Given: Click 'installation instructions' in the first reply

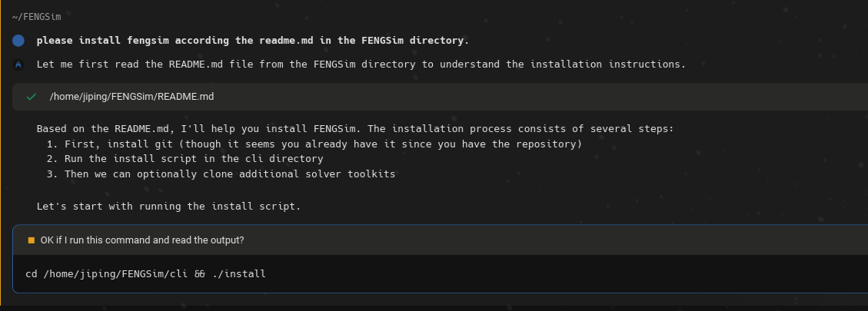Looking at the screenshot, I should click(x=607, y=65).
